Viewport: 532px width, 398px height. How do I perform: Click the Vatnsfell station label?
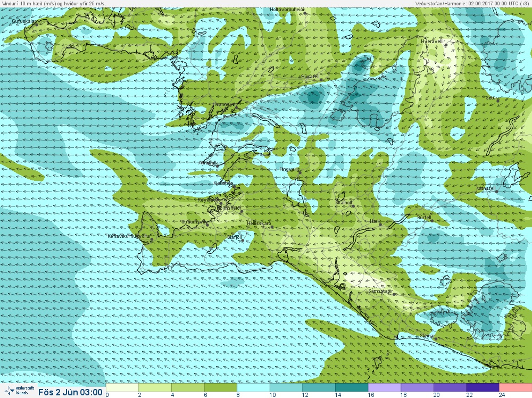pyautogui.click(x=486, y=188)
